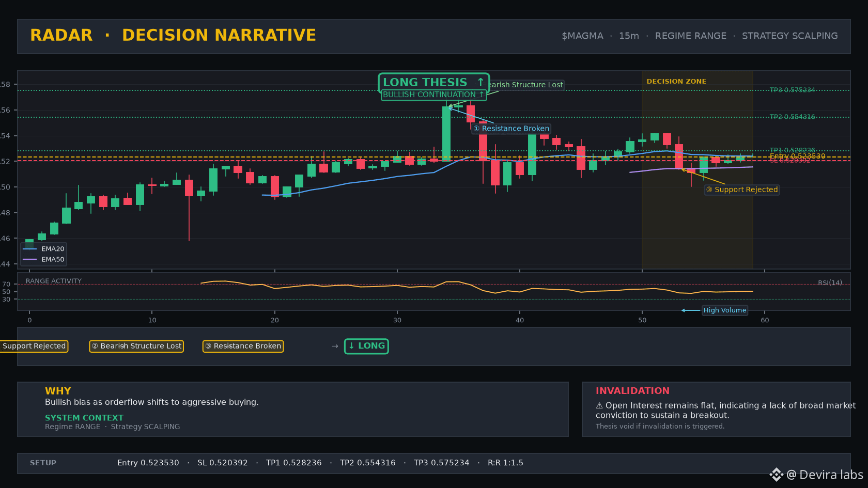Click the 15m timeframe label in the header
The width and height of the screenshot is (868, 488).
click(x=629, y=36)
